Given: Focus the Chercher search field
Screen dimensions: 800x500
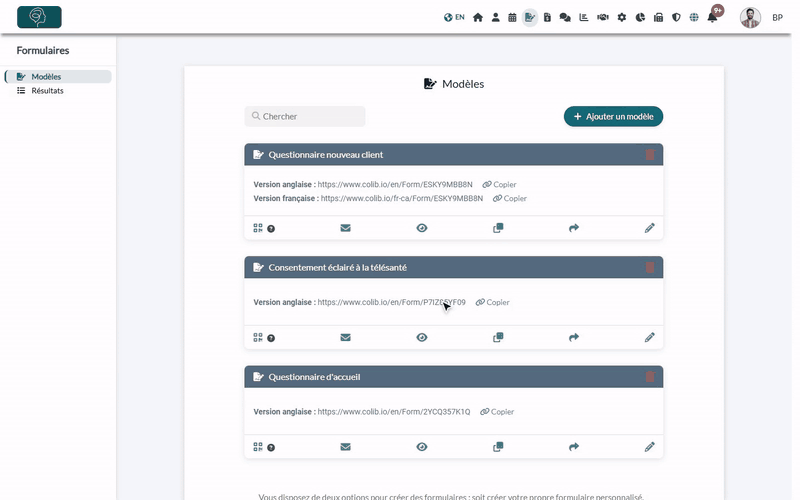Looking at the screenshot, I should click(305, 116).
